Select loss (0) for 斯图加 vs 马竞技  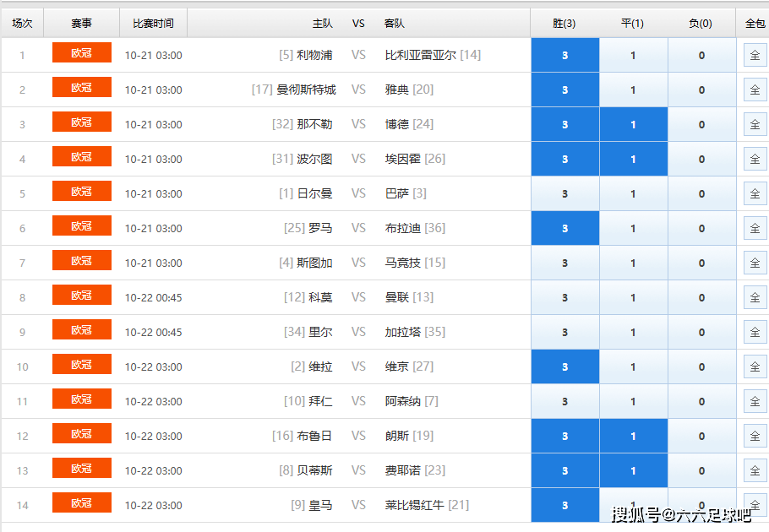[701, 263]
